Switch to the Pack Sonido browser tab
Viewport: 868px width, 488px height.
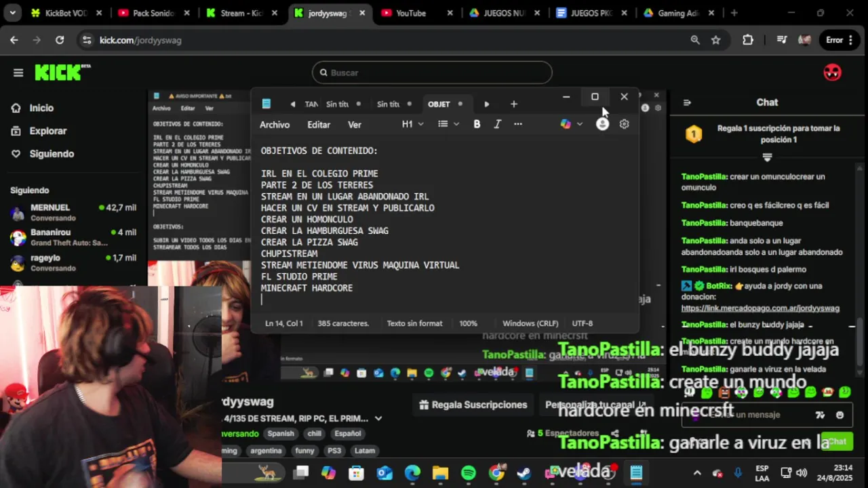155,13
